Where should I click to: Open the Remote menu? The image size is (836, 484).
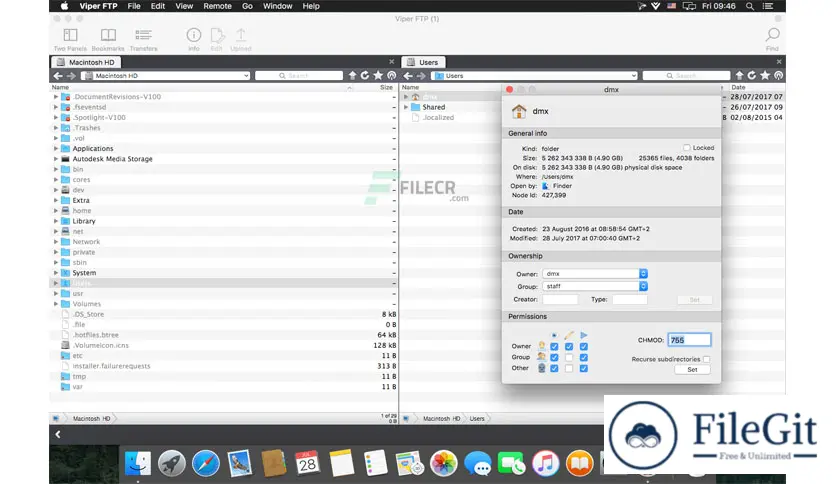pyautogui.click(x=217, y=6)
